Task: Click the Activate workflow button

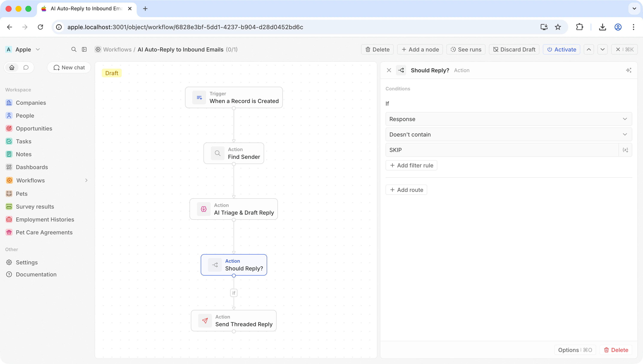Action: pos(561,50)
